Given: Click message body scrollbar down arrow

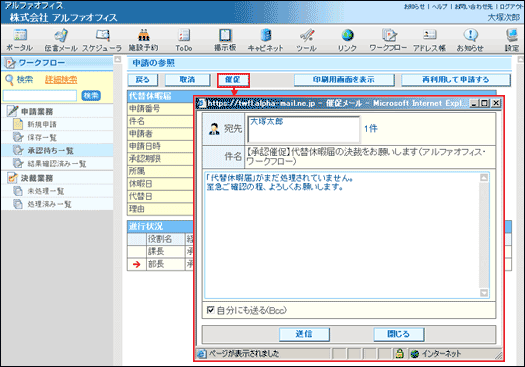Looking at the screenshot, I should pos(484,293).
